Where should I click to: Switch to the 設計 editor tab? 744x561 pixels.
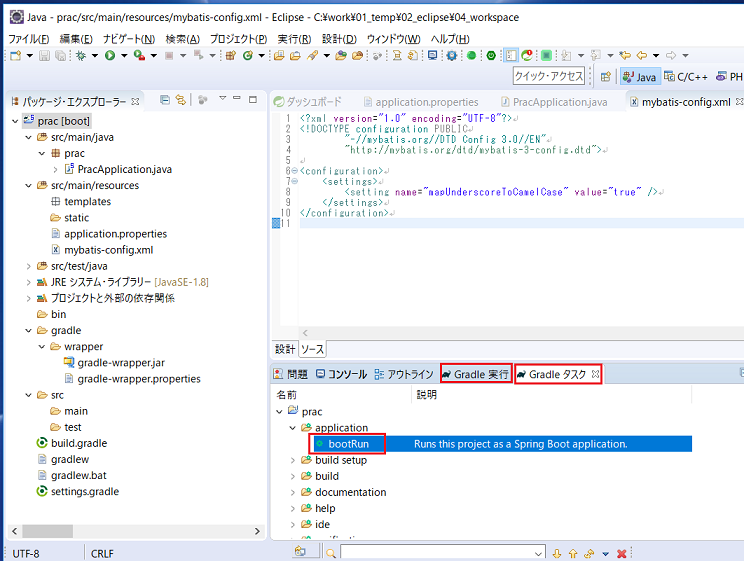tap(285, 349)
